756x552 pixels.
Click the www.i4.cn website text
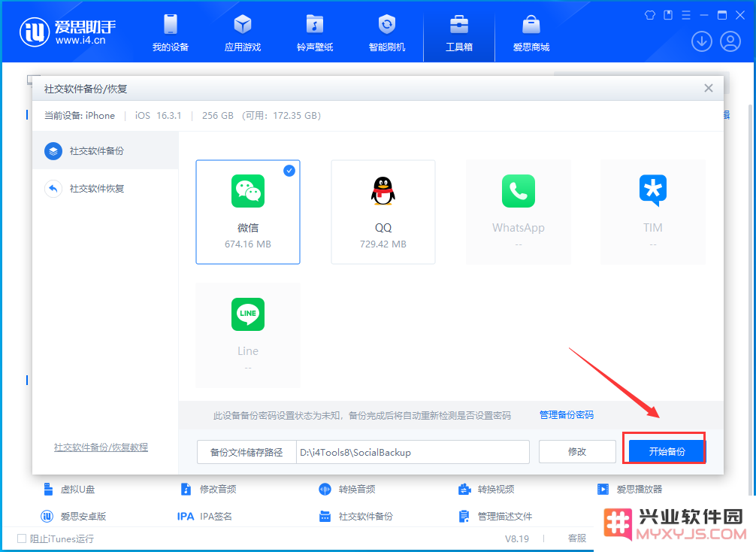click(80, 41)
